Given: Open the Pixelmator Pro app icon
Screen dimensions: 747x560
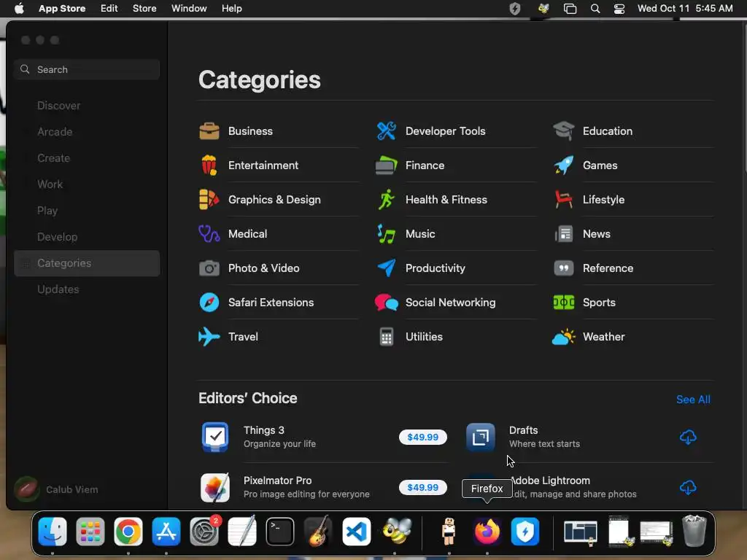Looking at the screenshot, I should click(215, 487).
